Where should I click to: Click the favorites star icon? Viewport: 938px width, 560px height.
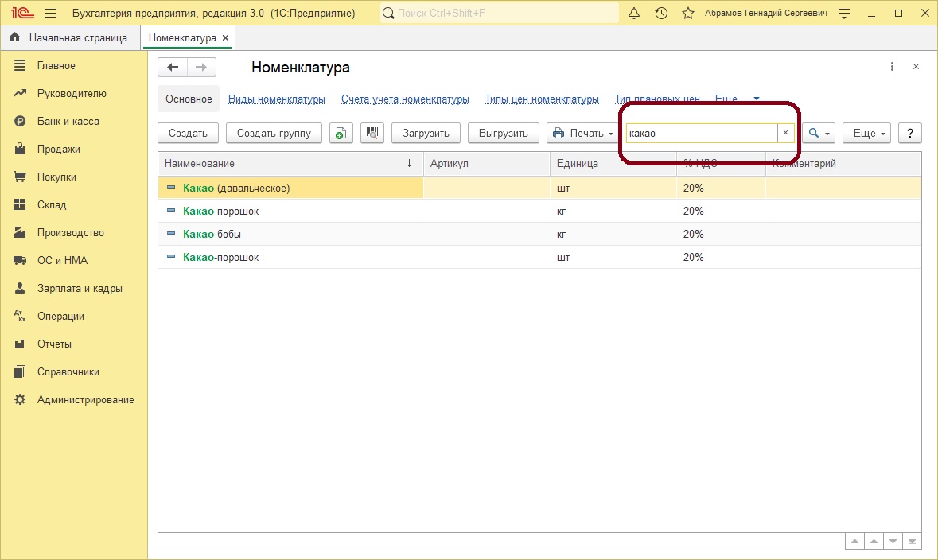point(687,14)
